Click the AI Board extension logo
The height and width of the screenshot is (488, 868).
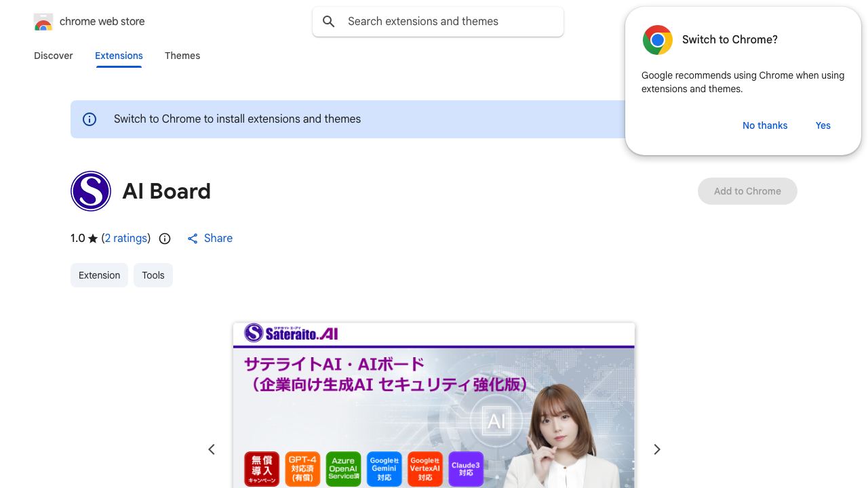(91, 191)
